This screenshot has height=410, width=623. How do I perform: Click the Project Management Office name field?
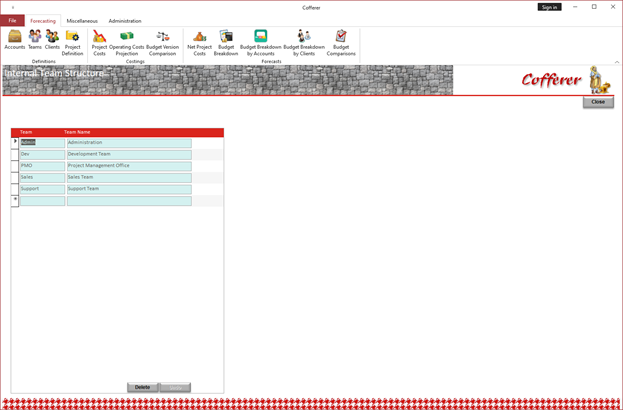tap(129, 166)
